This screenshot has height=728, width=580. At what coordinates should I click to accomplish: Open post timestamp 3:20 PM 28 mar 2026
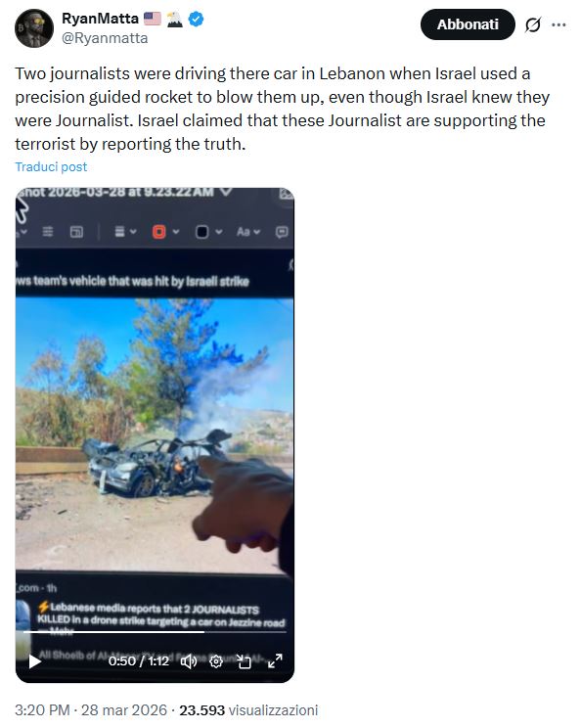(x=91, y=709)
